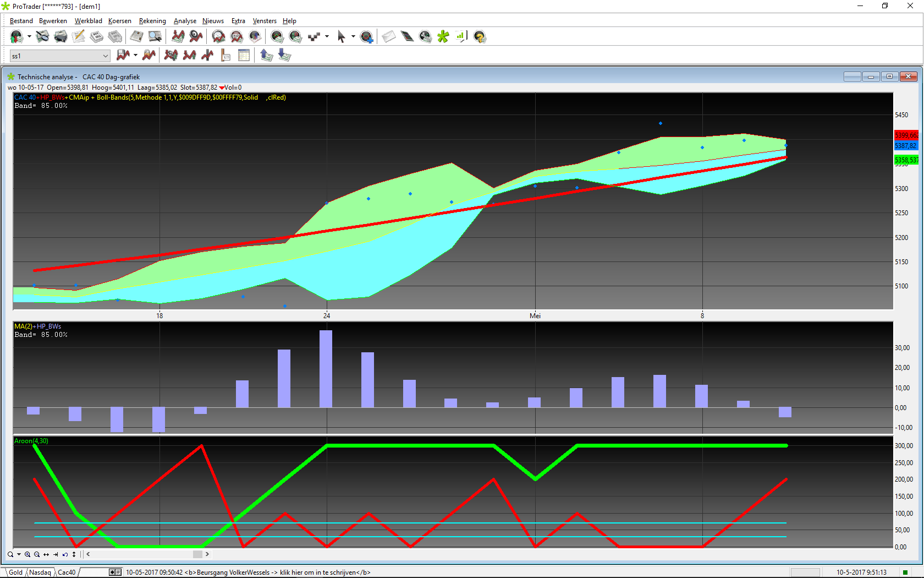The height and width of the screenshot is (578, 924).
Task: Expand the checkered pattern icon dropdown arrow
Action: click(327, 37)
